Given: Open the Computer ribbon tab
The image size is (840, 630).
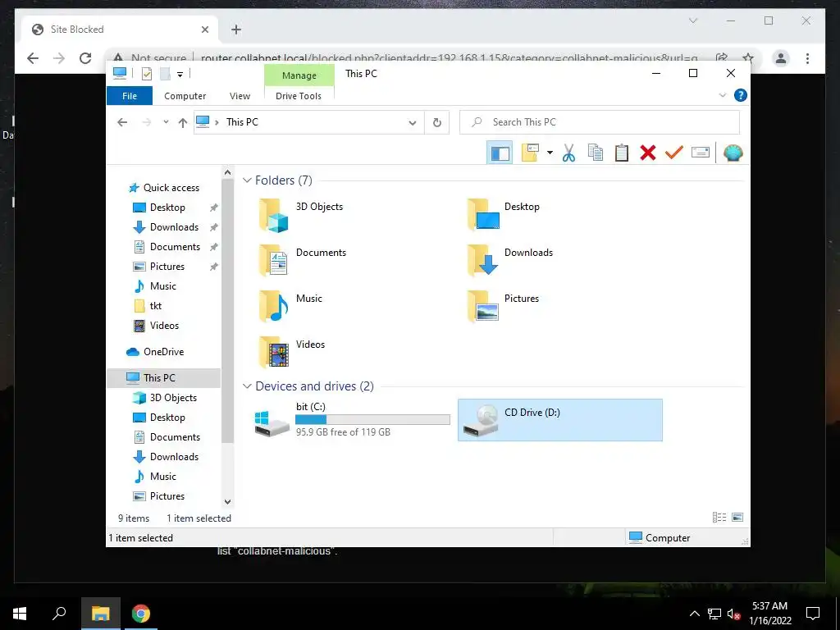Looking at the screenshot, I should (x=185, y=96).
